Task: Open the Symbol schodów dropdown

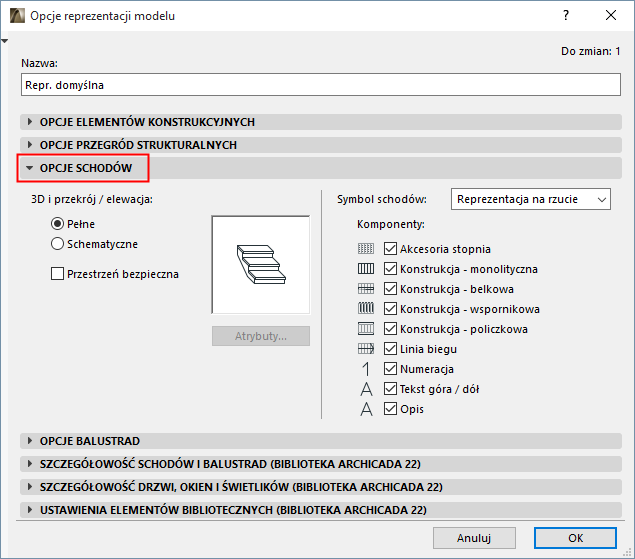Action: 531,199
